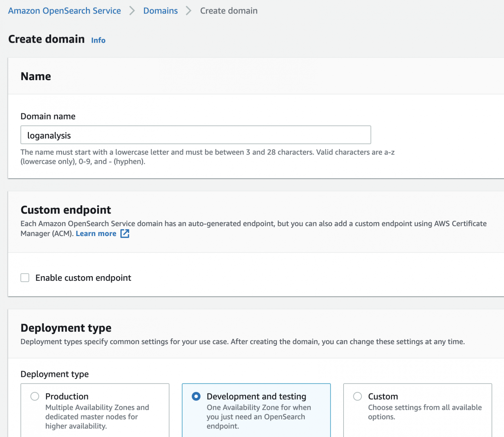Click the Custom option card
The width and height of the screenshot is (504, 437).
coord(417,410)
